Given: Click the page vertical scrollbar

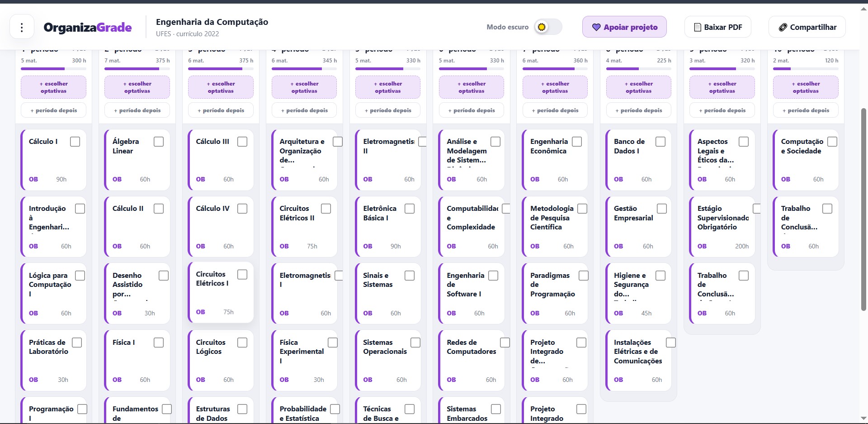Looking at the screenshot, I should [x=863, y=210].
